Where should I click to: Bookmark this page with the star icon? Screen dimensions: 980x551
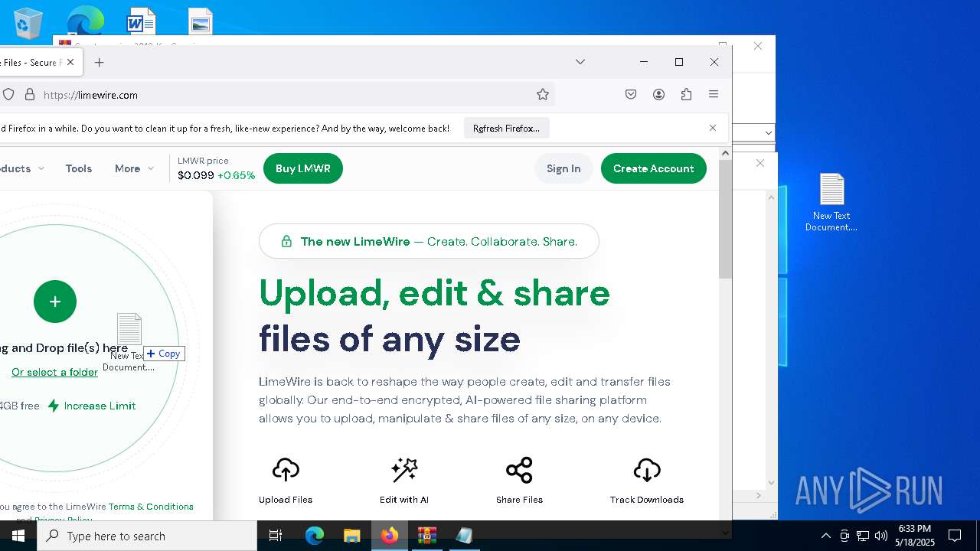click(x=543, y=95)
